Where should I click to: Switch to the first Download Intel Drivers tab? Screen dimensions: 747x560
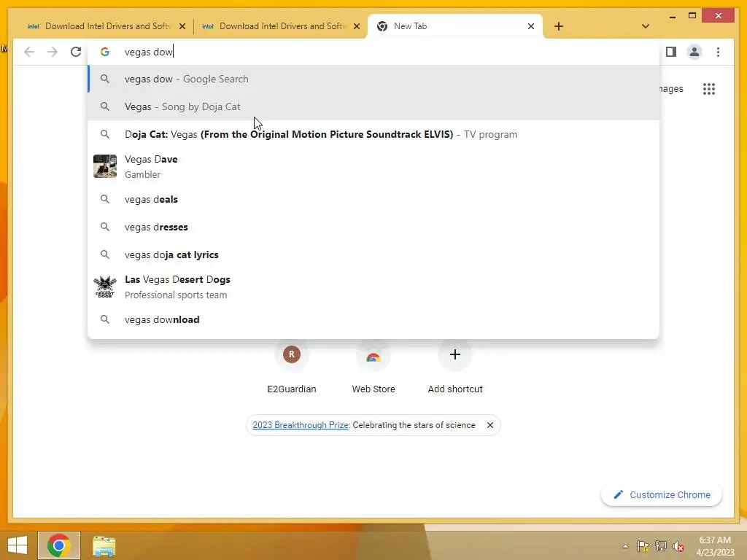[x=107, y=26]
